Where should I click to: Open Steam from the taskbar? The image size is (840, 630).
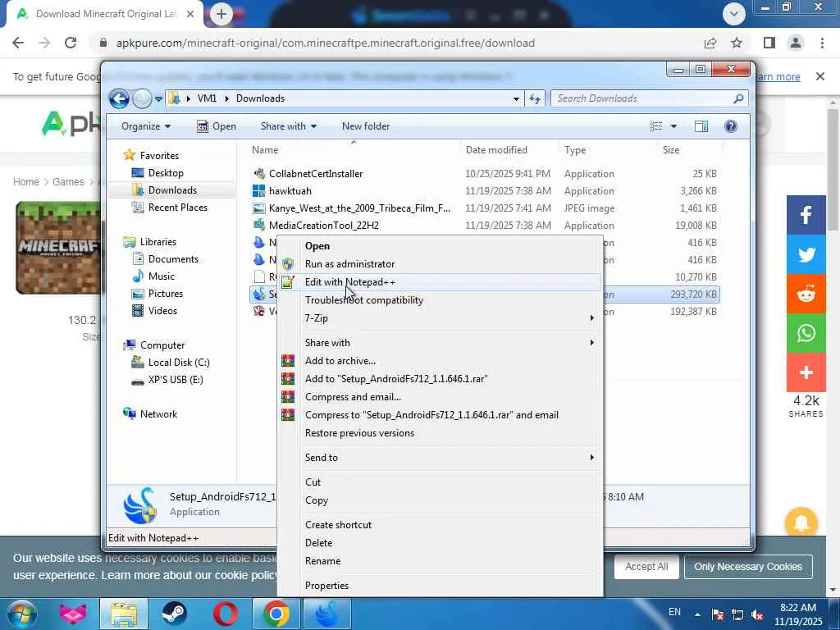(x=174, y=614)
